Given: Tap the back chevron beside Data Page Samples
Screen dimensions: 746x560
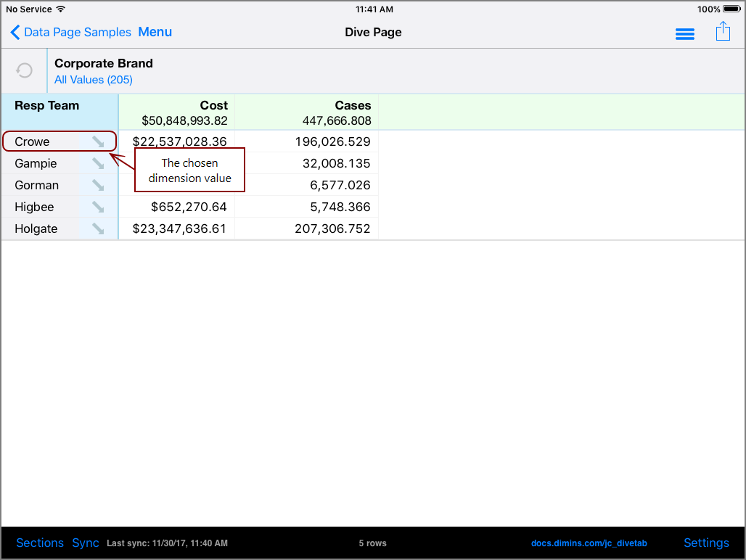Looking at the screenshot, I should (x=15, y=32).
